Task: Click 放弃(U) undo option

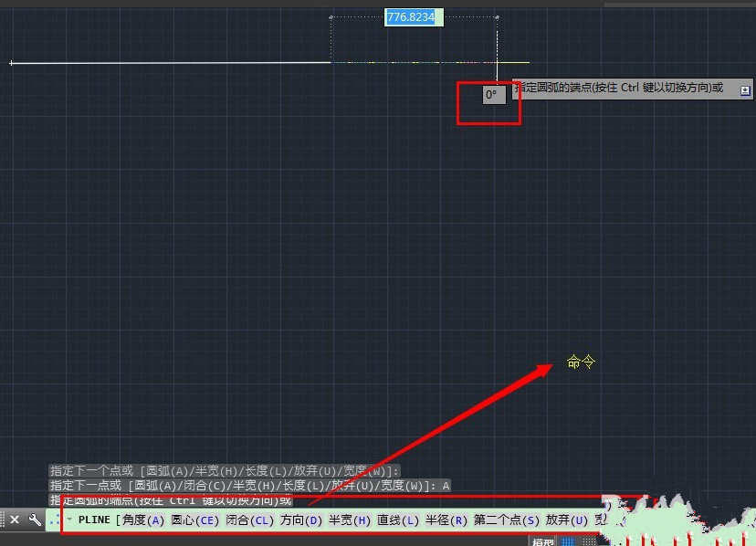Action: (567, 520)
